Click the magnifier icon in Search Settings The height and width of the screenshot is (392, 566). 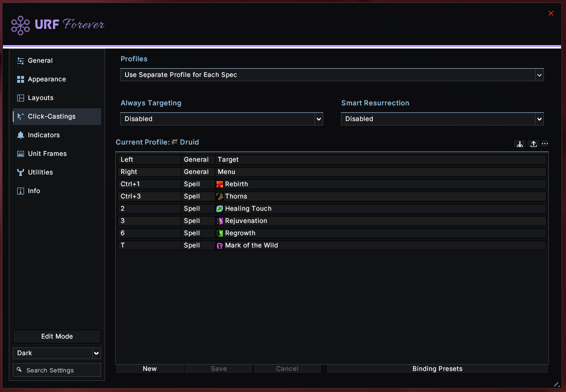coord(19,369)
